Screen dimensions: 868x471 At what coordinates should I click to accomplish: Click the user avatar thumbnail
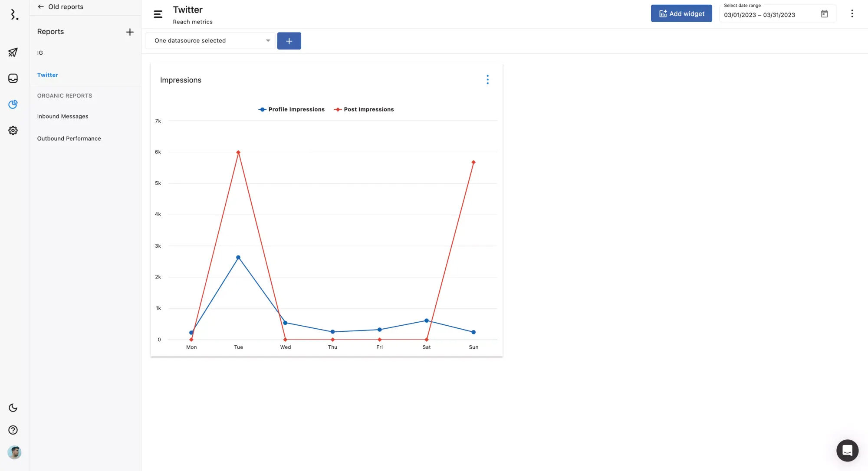coord(14,452)
